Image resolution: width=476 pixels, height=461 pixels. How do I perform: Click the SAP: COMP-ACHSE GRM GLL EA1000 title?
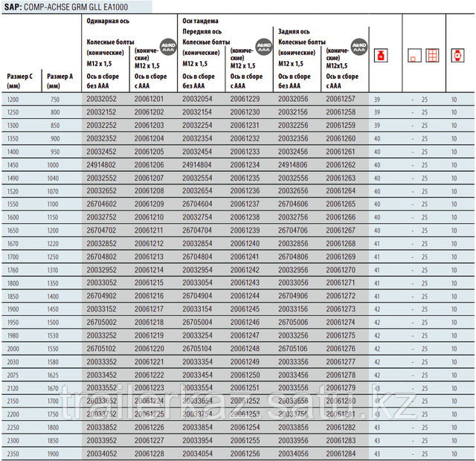coord(66,7)
